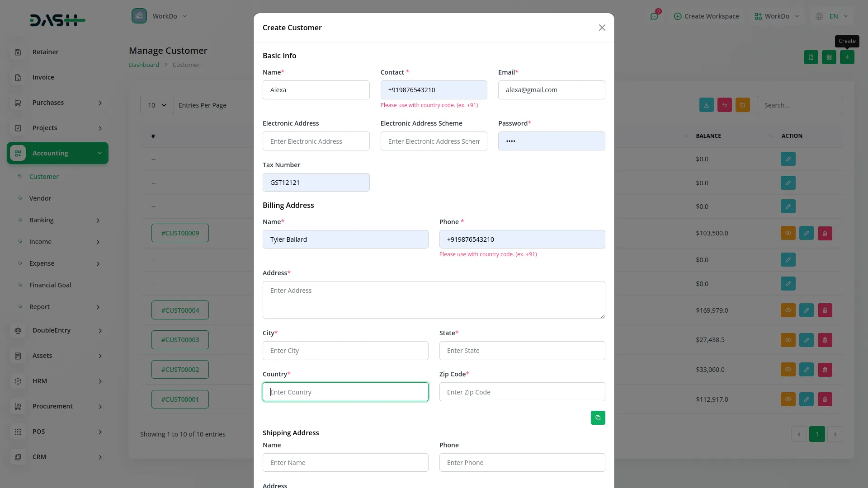The image size is (868, 488).
Task: Switch to grid view layout
Action: tap(829, 57)
